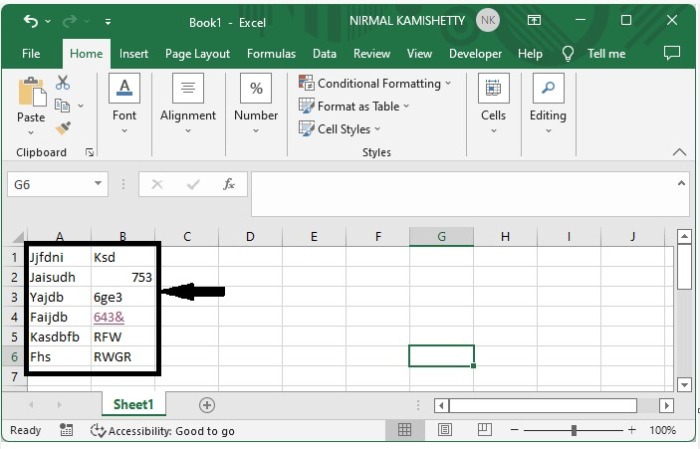Screen dimensions: 700x449
Task: Click horizontal scrollbar right arrow
Action: (667, 405)
